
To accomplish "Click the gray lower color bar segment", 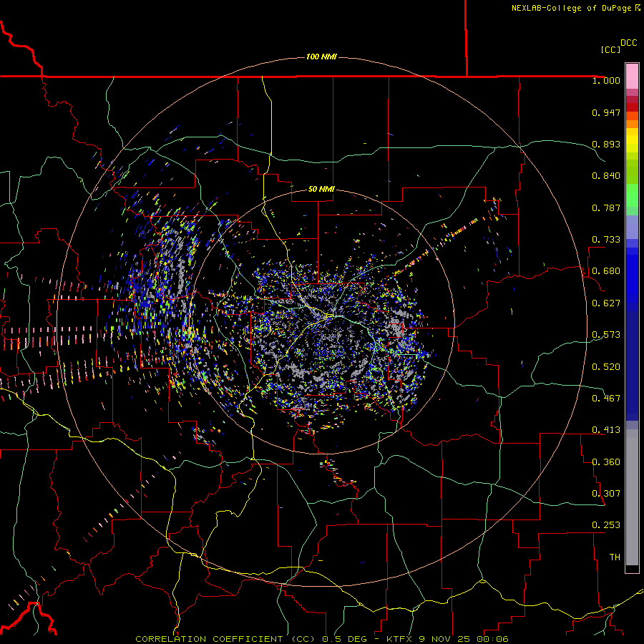I will coord(632,497).
